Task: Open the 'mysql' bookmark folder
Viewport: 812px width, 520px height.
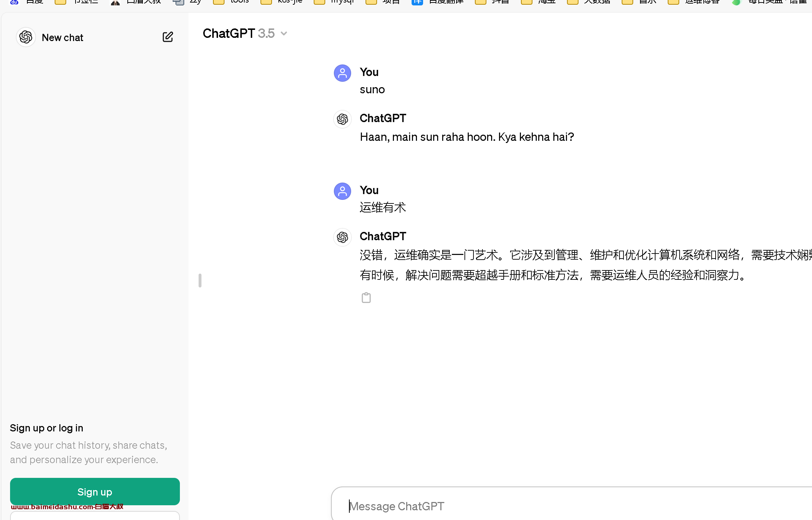Action: (334, 2)
